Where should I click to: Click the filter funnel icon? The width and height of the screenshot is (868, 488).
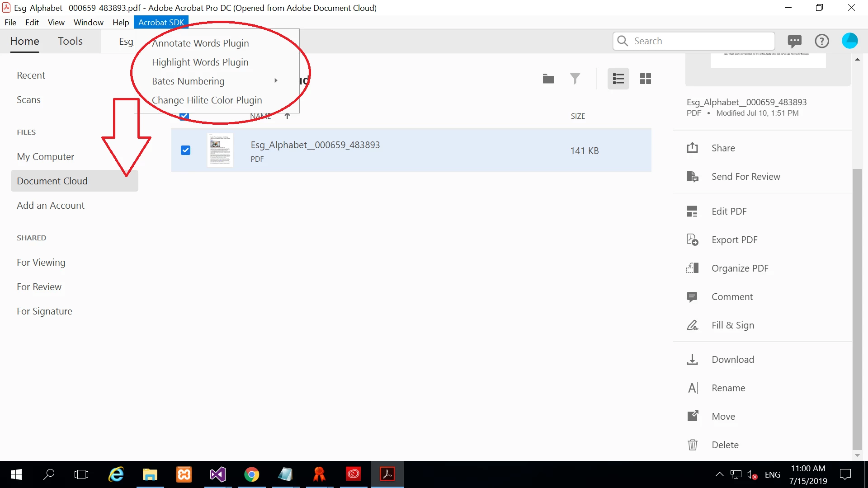pyautogui.click(x=575, y=79)
